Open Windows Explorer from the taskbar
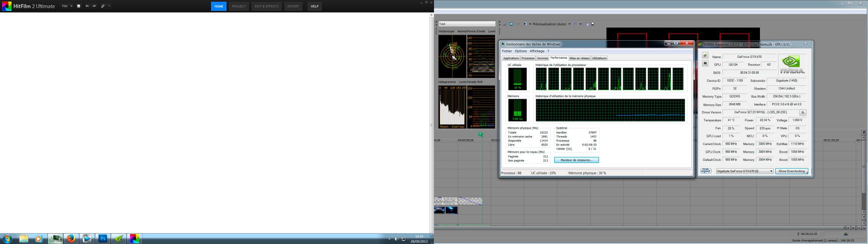This screenshot has height=244, width=868. point(24,239)
